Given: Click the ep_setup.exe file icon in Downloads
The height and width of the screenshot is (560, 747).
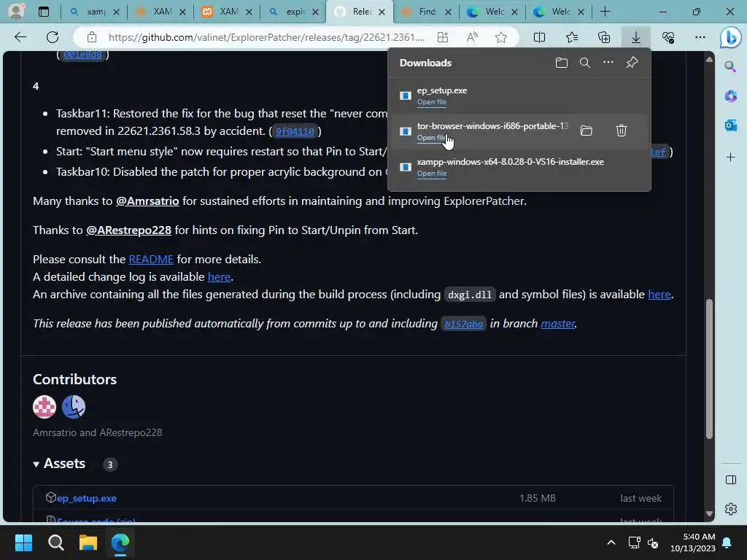Looking at the screenshot, I should [x=406, y=96].
